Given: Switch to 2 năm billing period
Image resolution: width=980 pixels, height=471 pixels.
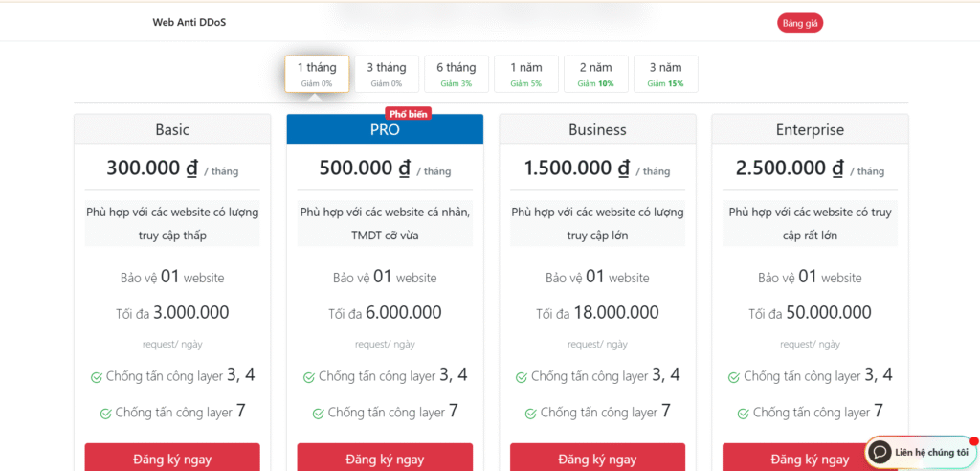Looking at the screenshot, I should point(595,74).
